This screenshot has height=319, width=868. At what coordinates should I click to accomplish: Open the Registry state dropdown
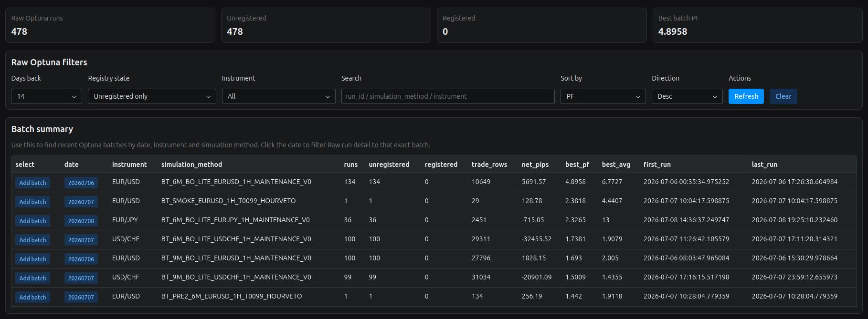point(152,96)
